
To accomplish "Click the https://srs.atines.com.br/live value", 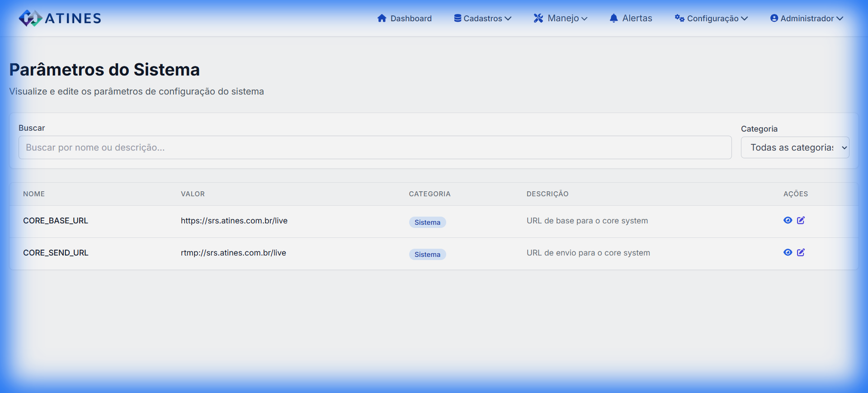I will 234,221.
